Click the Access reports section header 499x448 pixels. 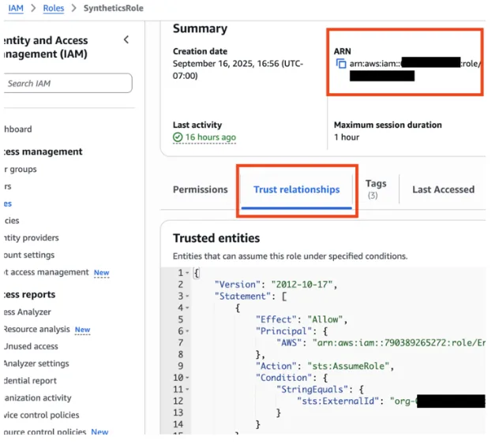click(29, 295)
